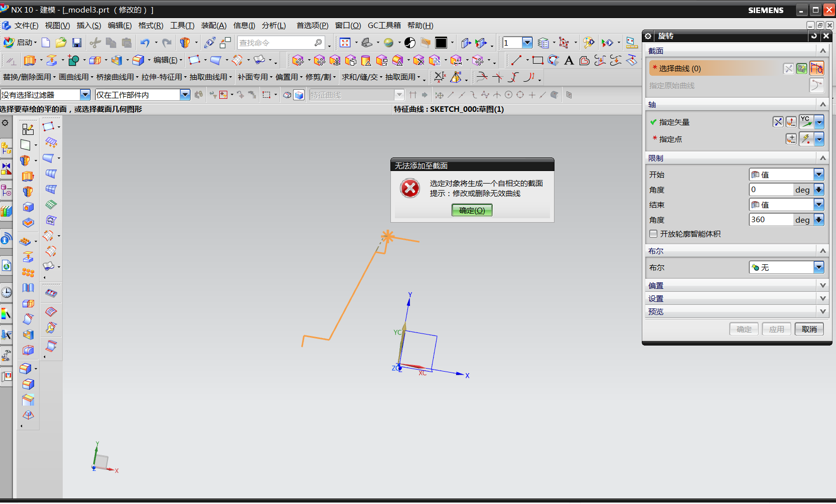Click the search magnifier in command finder
The width and height of the screenshot is (836, 504).
tap(318, 43)
